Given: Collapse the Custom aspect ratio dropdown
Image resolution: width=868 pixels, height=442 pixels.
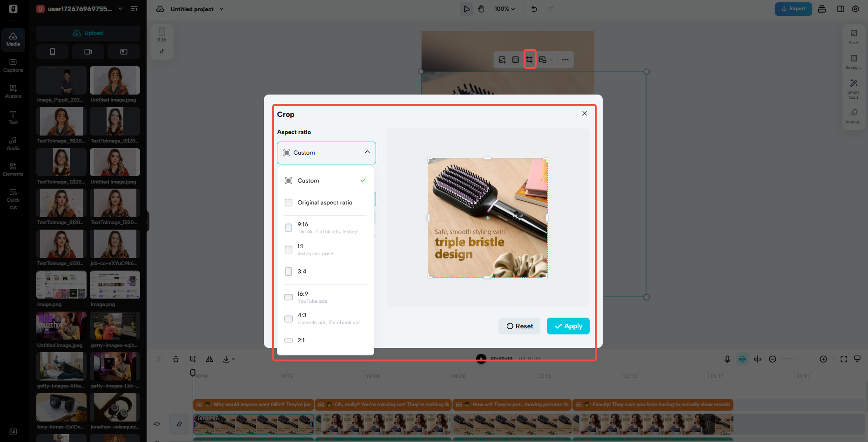Looking at the screenshot, I should (x=367, y=152).
